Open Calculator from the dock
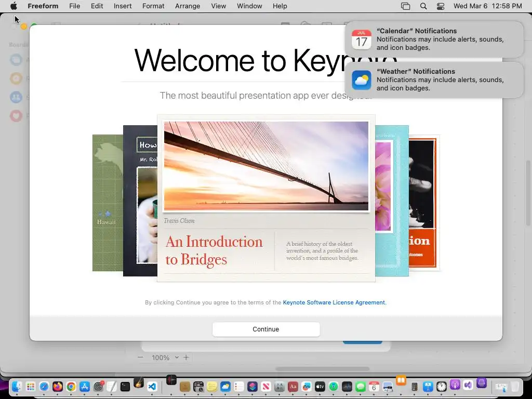Viewport: 532px width, 399px height. [x=414, y=387]
